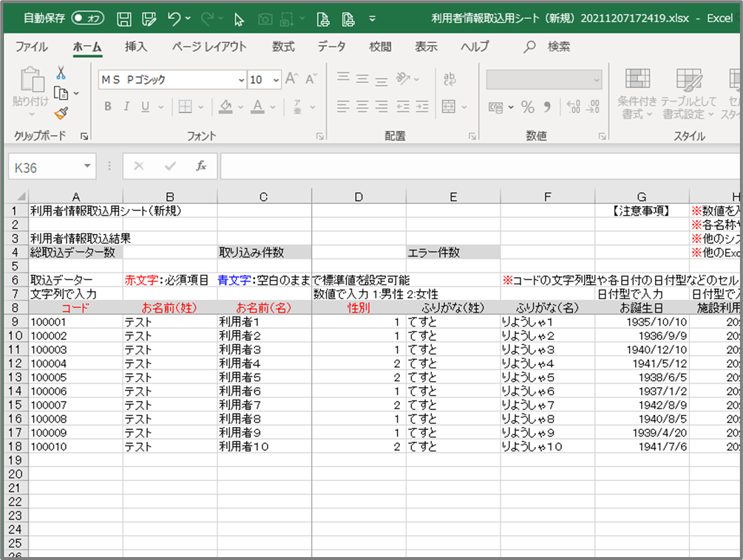Click the Middle Align icon
Screen dimensions: 743x560
362,78
